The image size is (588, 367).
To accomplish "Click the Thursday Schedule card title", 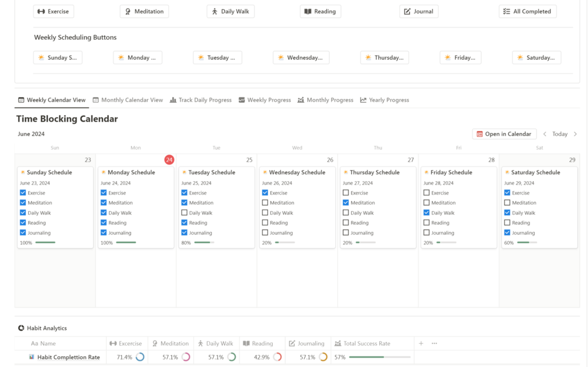I will point(374,172).
